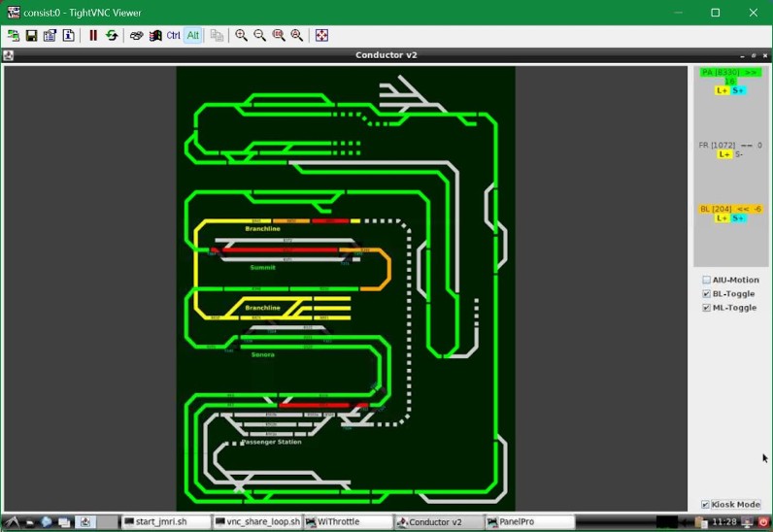Click the zoom out magnifier icon

pos(260,36)
